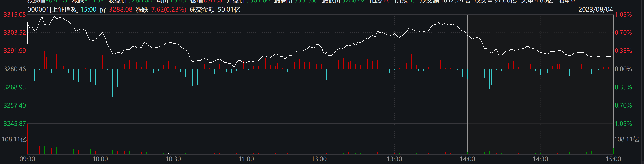Pick the 11:00 time axis marker
The image size is (644, 164).
pos(246,159)
